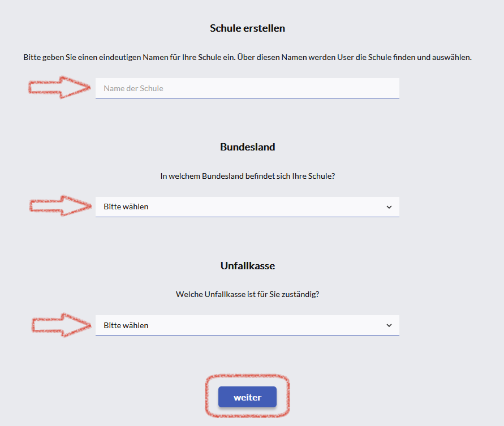Click the question "In welchem Bundesland befindet sich Ihre Schule?"
504x426 pixels.
tap(247, 176)
